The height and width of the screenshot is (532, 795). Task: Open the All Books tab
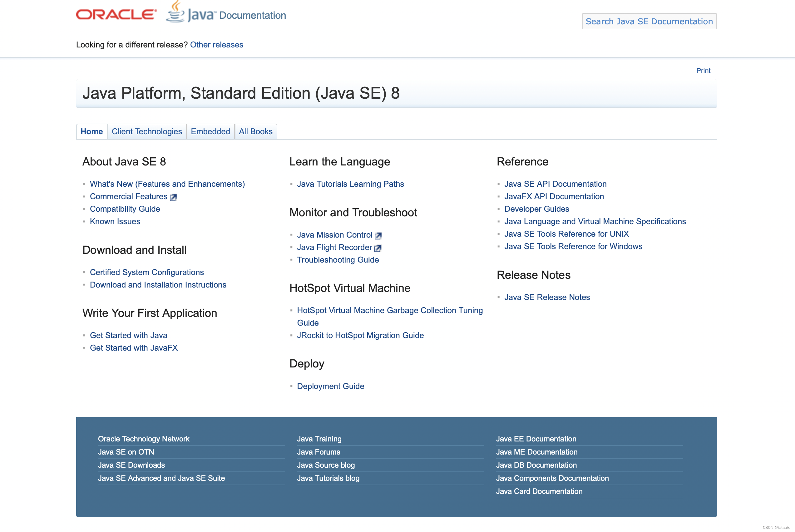click(x=255, y=132)
